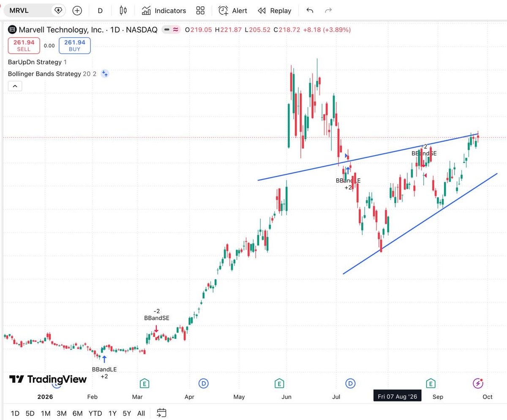Click the red SELL 261.94 button
The height and width of the screenshot is (420, 507).
(24, 46)
